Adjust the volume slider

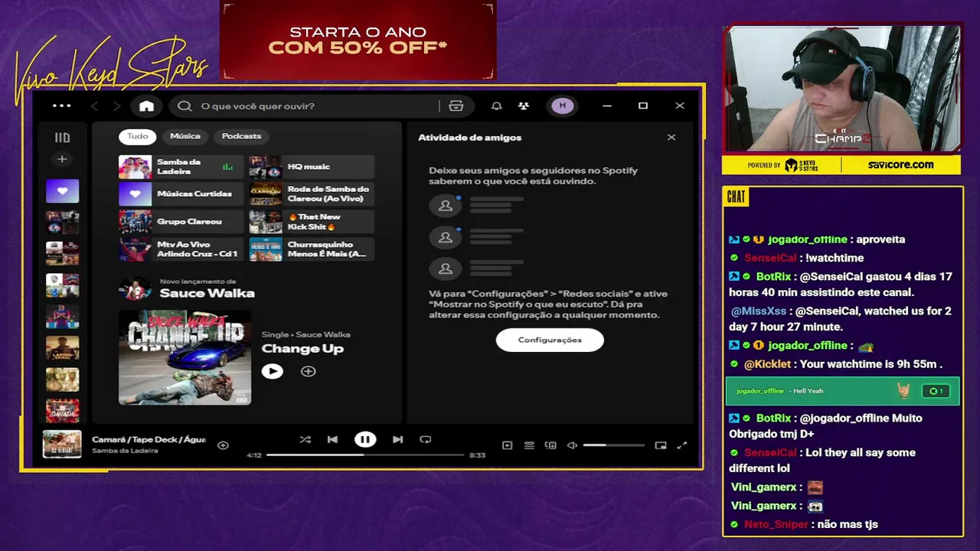[x=613, y=445]
